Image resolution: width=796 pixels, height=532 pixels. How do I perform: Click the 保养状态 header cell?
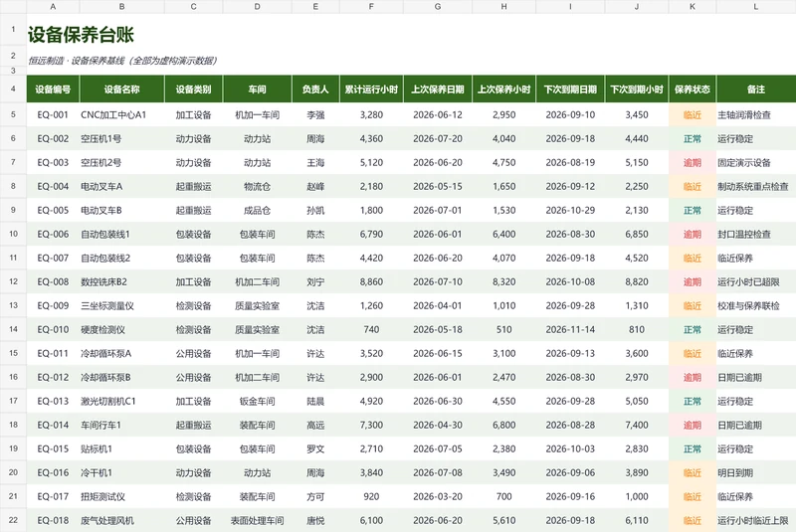pos(693,89)
